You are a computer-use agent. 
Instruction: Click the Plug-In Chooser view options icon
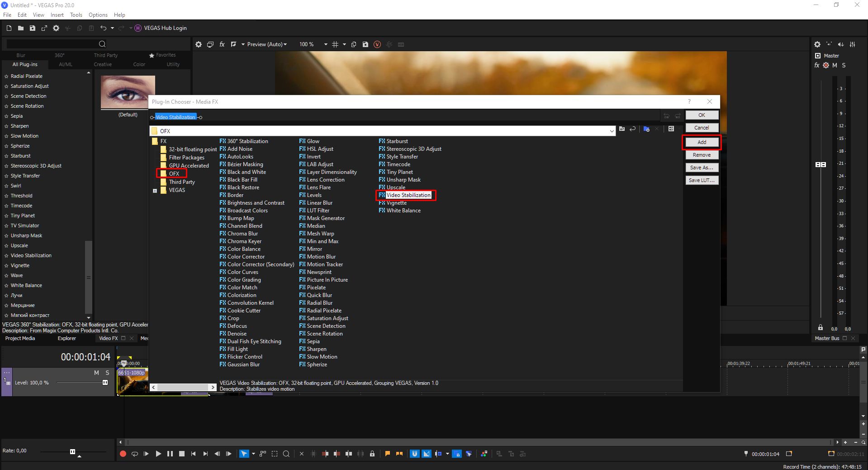(671, 129)
